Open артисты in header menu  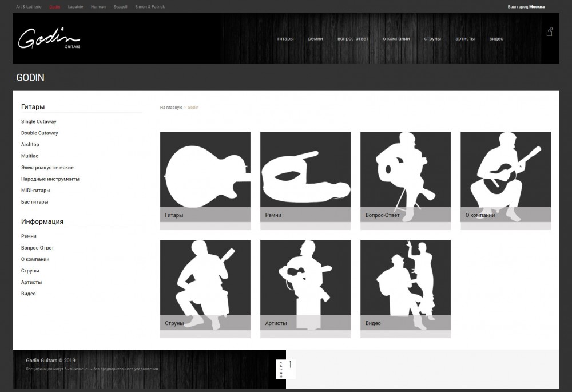[465, 39]
